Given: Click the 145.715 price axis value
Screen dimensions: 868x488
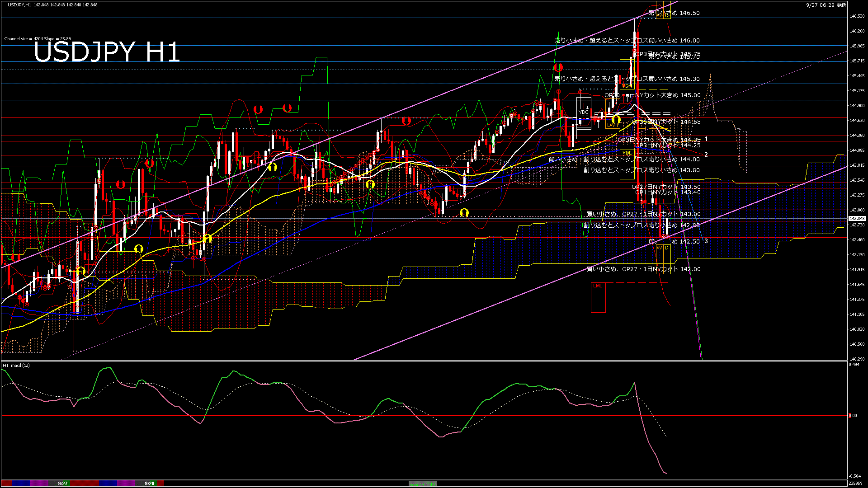Looking at the screenshot, I should tap(857, 61).
